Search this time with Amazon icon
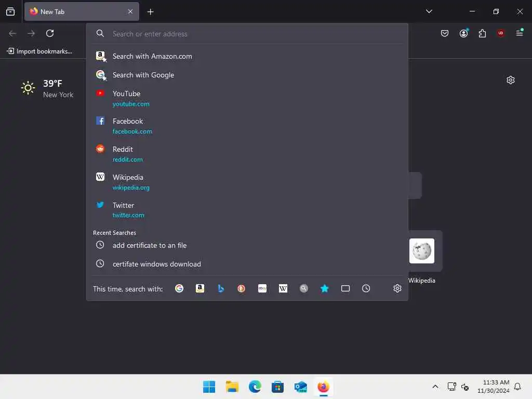Image resolution: width=532 pixels, height=399 pixels. coord(200,288)
